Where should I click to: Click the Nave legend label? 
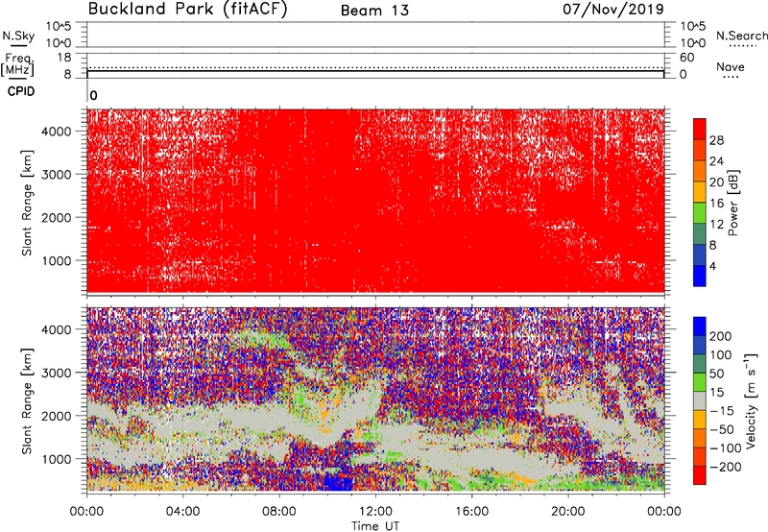[731, 66]
